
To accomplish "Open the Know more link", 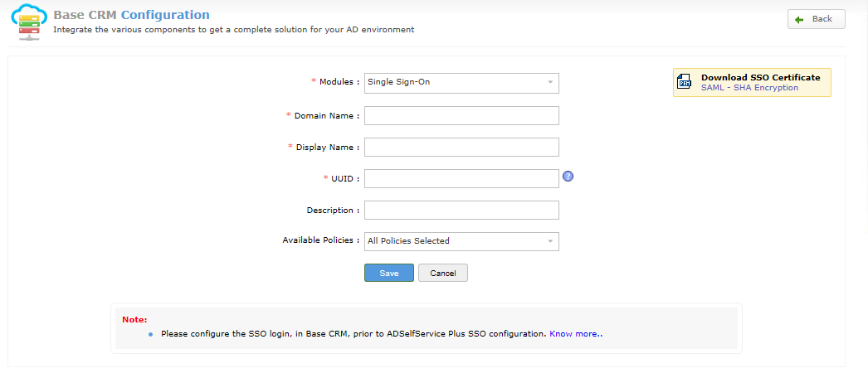I will [576, 334].
